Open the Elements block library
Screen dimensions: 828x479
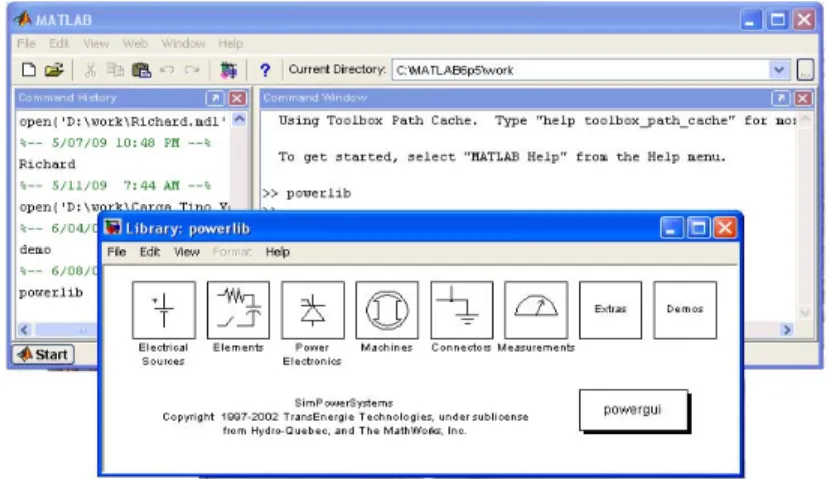[x=238, y=310]
